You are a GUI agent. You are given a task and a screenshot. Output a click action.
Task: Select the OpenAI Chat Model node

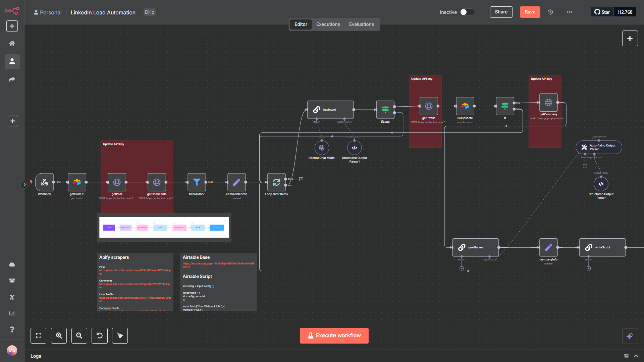coord(321,147)
